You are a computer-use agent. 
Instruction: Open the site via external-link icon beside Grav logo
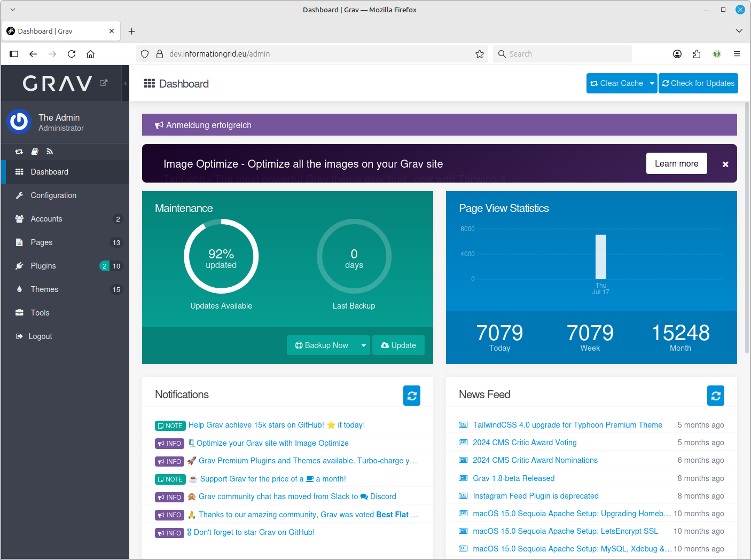pyautogui.click(x=104, y=83)
